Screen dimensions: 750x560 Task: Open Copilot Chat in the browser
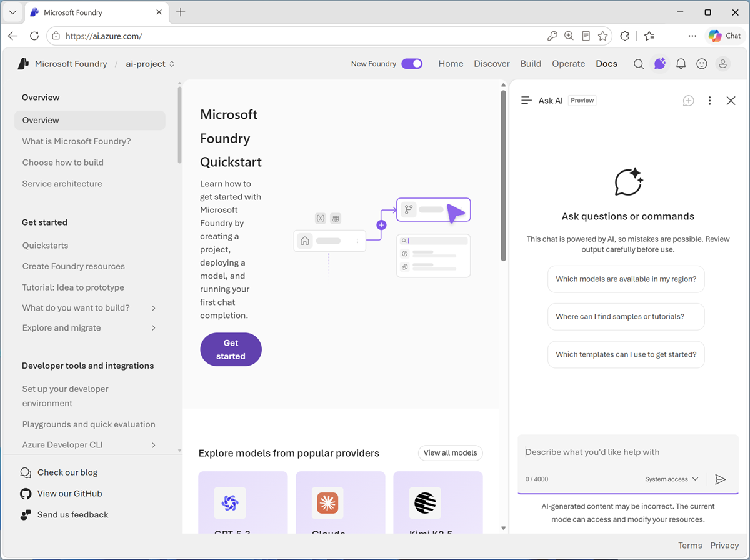coord(725,36)
